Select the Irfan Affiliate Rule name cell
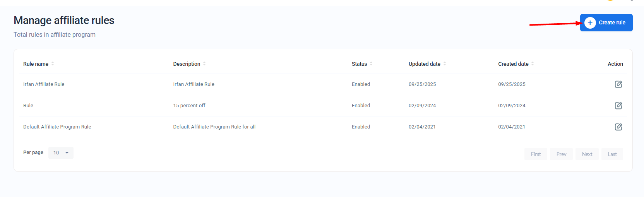This screenshot has height=197, width=644. coord(44,84)
